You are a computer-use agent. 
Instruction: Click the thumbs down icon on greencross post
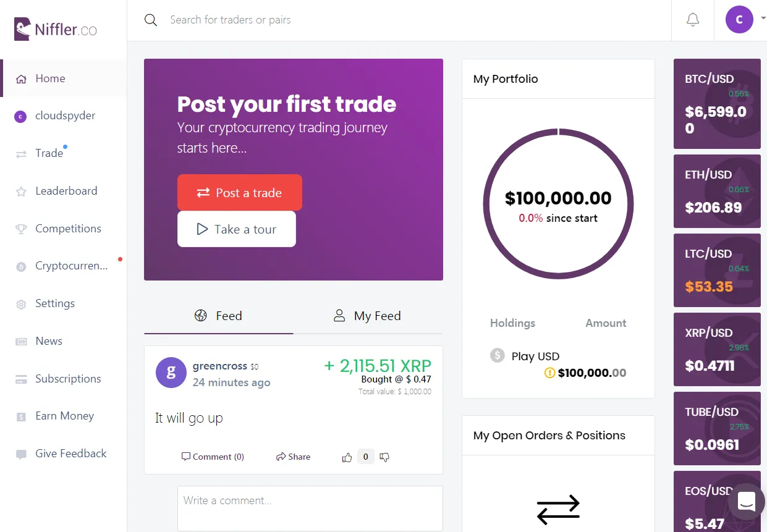tap(384, 457)
